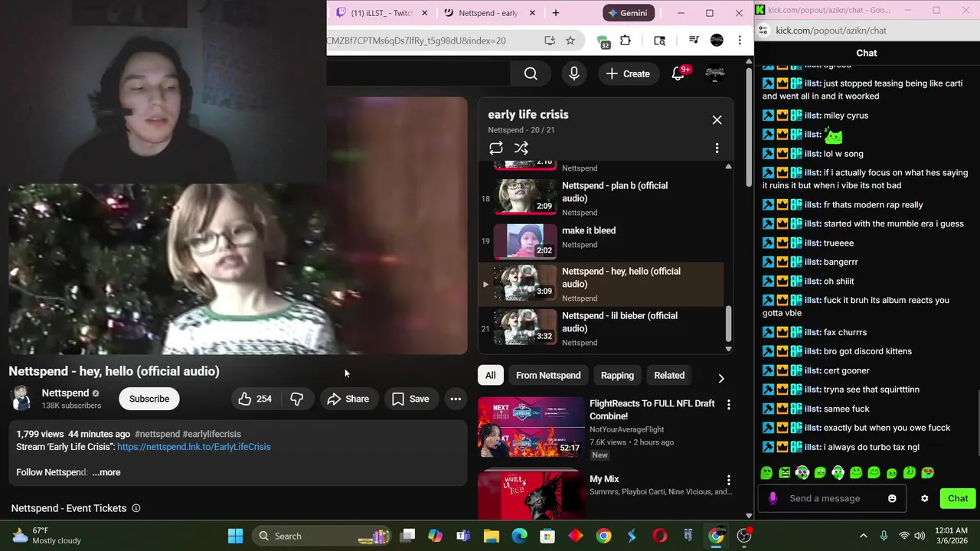Switch to the Nettspend YouTube tab

tap(488, 13)
